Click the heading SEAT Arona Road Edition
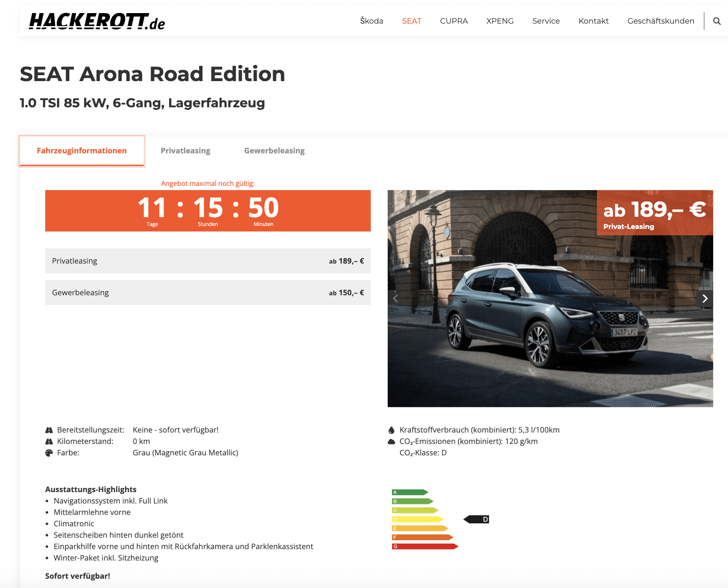The image size is (728, 588). tap(152, 74)
